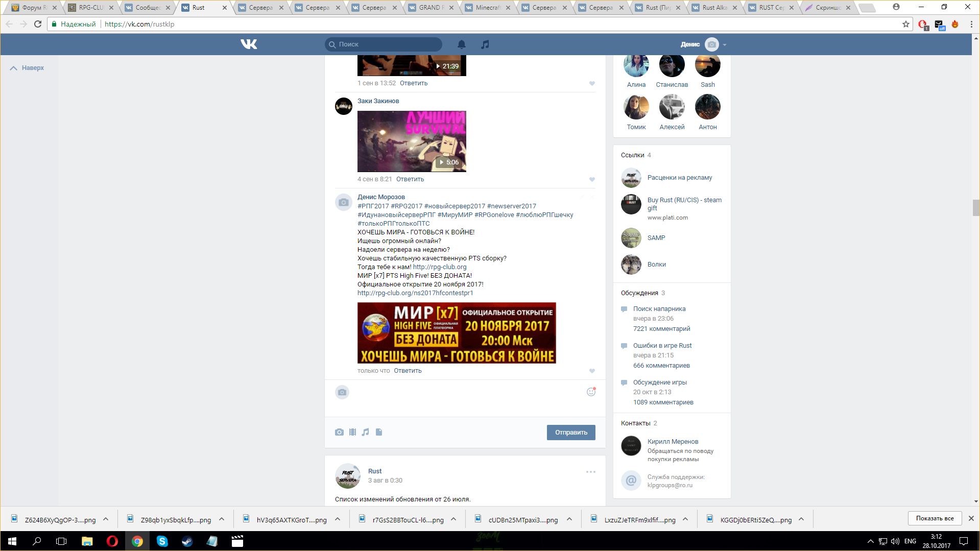Attach a photo using the bottom camera icon
This screenshot has height=551, width=980.
point(339,432)
